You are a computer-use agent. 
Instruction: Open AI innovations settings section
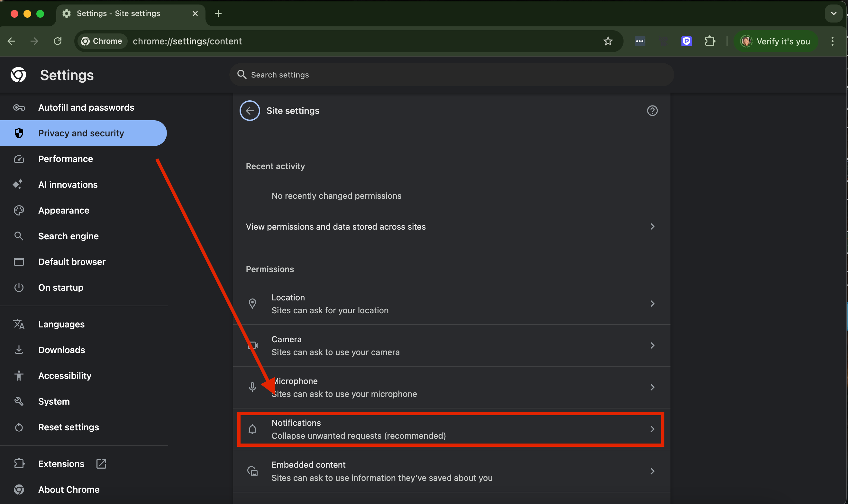pyautogui.click(x=83, y=184)
